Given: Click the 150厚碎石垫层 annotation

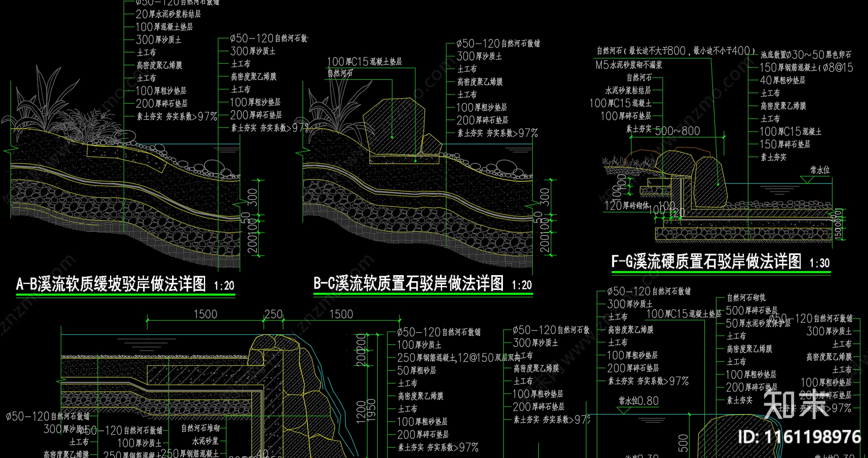Looking at the screenshot, I should pyautogui.click(x=785, y=144).
